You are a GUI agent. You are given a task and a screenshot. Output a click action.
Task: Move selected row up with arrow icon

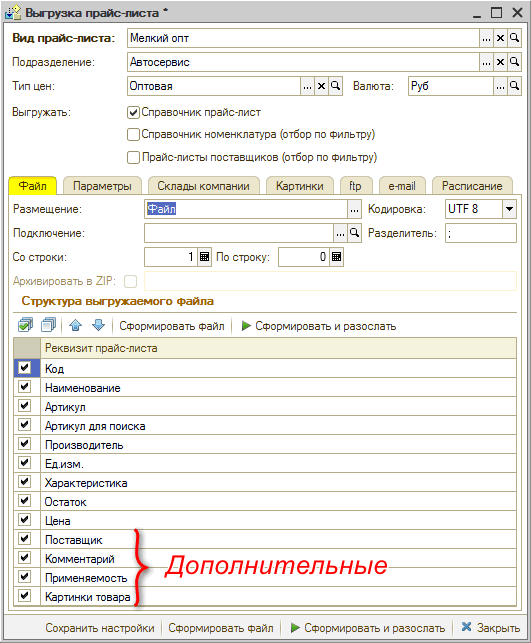tap(76, 326)
